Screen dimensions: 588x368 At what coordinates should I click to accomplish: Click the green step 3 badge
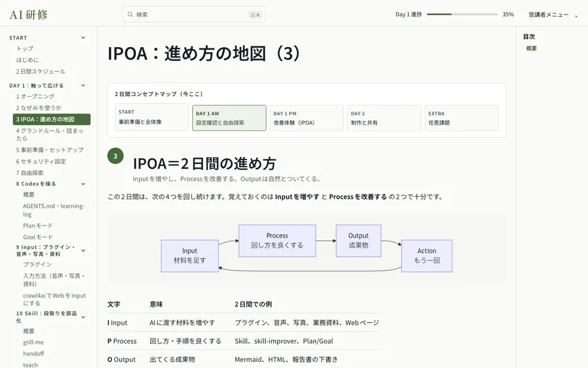(116, 156)
